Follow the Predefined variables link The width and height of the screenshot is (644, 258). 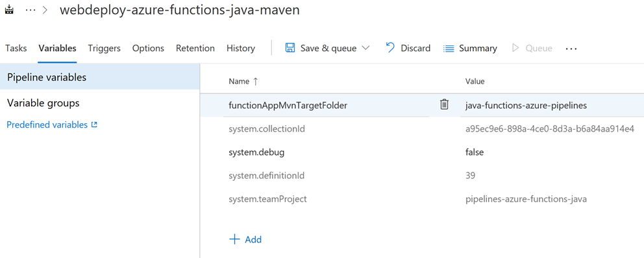pyautogui.click(x=47, y=124)
